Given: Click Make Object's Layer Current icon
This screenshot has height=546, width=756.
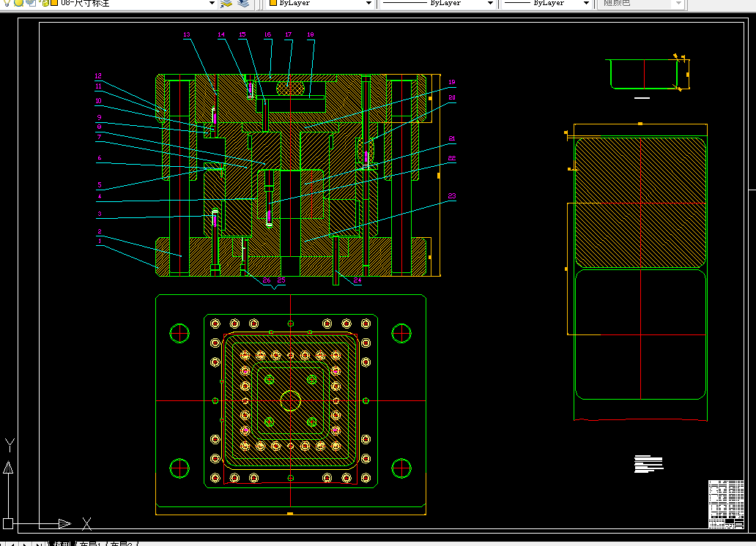Looking at the screenshot, I should [226, 4].
